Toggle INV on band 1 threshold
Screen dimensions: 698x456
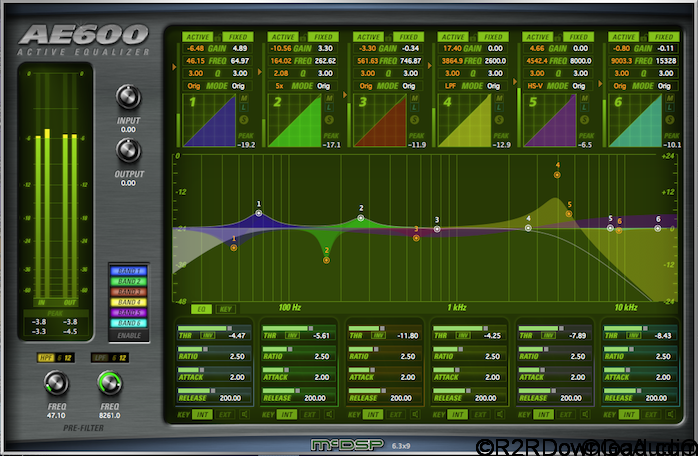[x=208, y=336]
